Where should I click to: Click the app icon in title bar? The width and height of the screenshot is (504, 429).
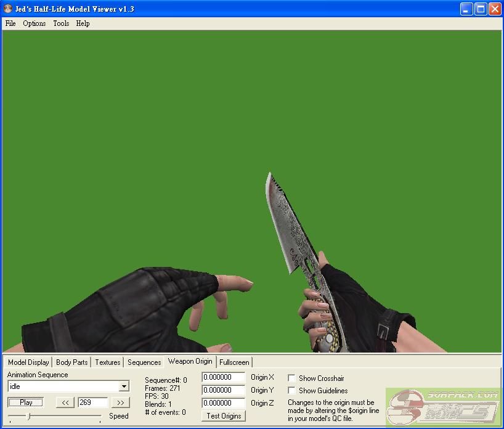click(8, 9)
